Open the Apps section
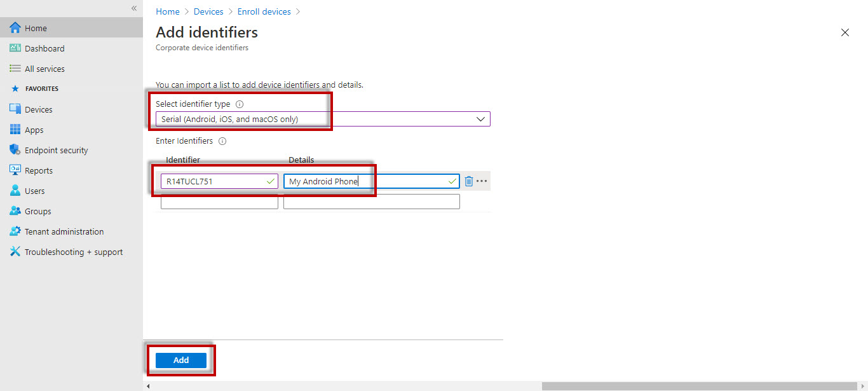 click(x=33, y=129)
